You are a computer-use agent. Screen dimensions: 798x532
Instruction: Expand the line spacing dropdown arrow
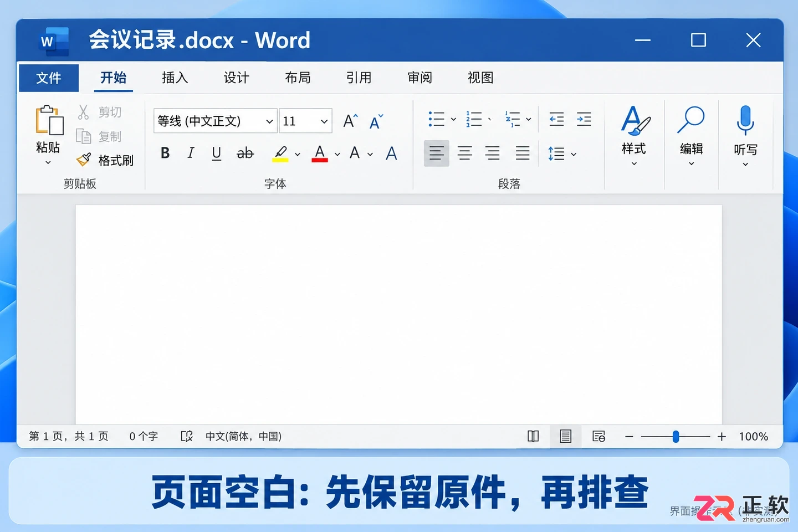point(574,155)
